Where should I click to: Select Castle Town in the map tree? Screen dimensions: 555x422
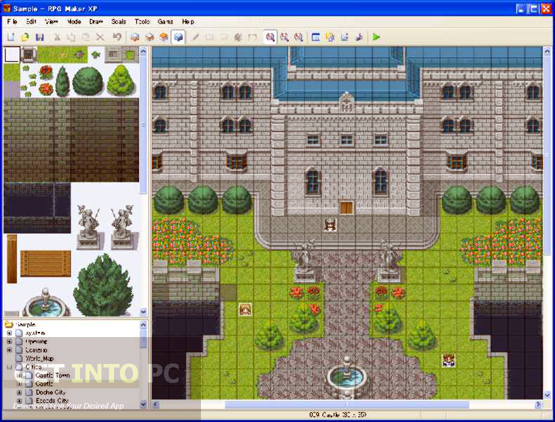pos(53,375)
